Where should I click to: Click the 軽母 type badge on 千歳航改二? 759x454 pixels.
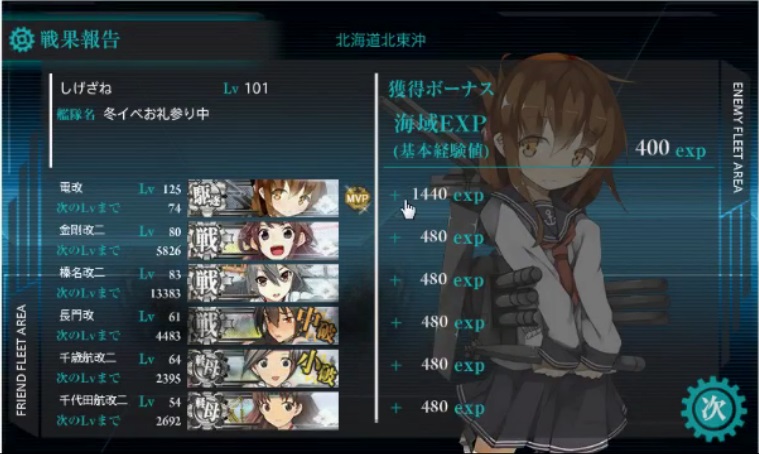[207, 368]
